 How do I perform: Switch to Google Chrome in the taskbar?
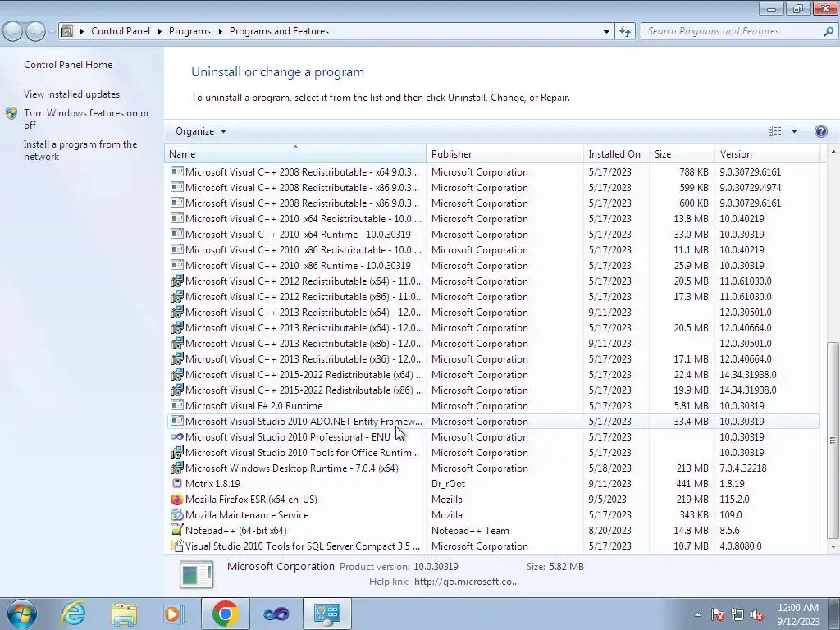point(225,614)
